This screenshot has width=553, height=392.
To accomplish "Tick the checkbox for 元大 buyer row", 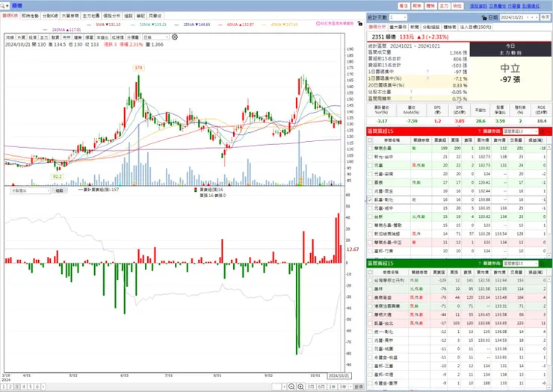I will tap(370, 165).
